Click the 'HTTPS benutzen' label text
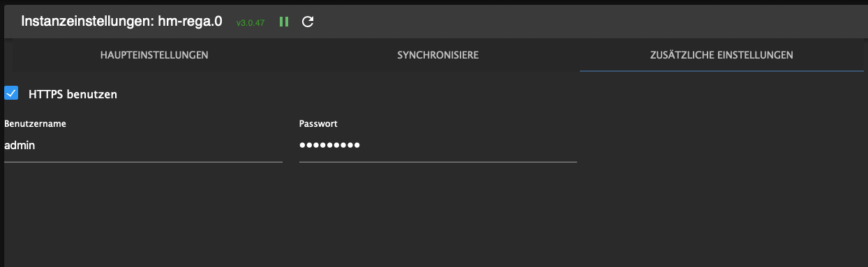The width and height of the screenshot is (868, 267). [x=73, y=94]
